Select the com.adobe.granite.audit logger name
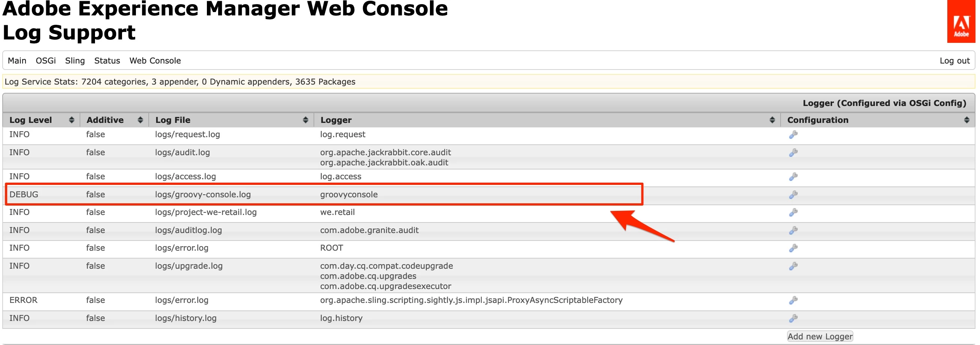 [x=369, y=230]
